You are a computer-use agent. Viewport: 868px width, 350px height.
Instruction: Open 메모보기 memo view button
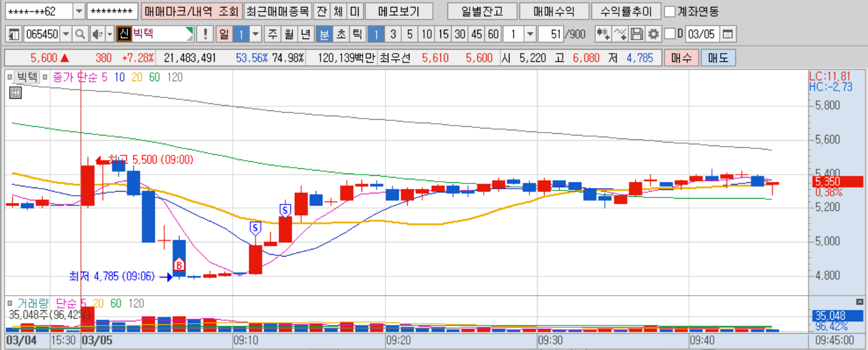(x=399, y=11)
